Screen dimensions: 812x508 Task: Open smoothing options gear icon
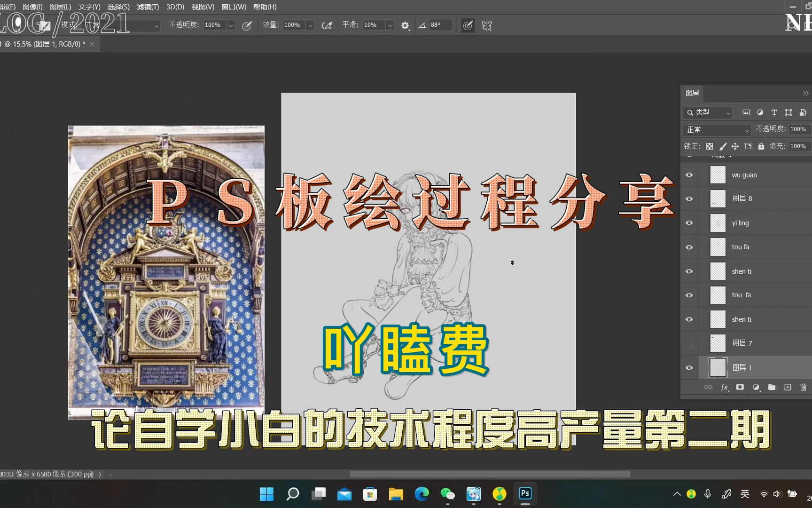405,26
